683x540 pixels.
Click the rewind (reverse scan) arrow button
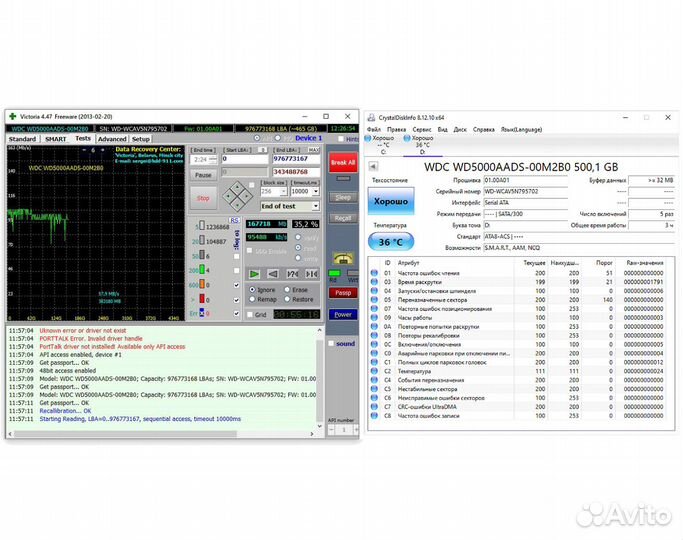tap(270, 273)
